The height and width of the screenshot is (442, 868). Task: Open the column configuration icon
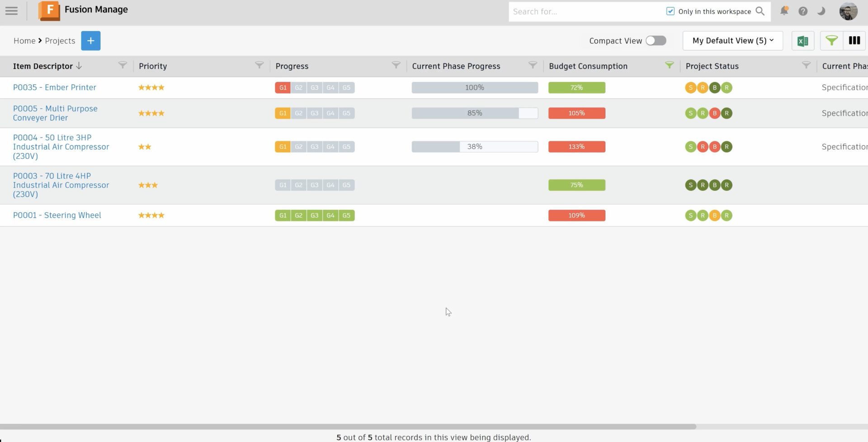854,40
